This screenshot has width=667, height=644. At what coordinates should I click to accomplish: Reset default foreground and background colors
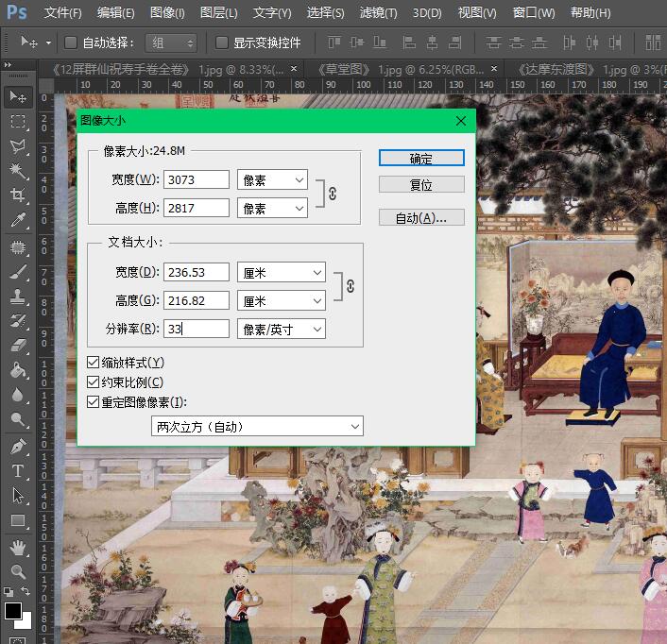pos(9,591)
